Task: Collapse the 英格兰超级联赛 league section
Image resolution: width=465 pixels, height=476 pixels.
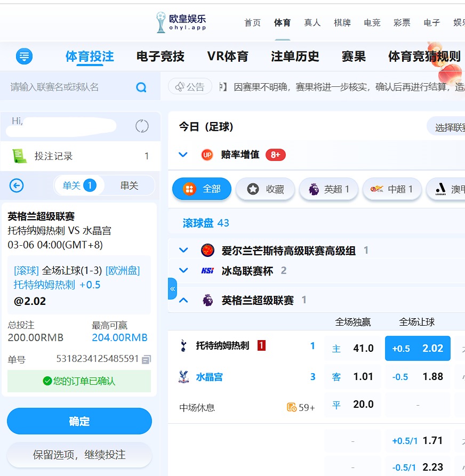Action: pos(183,300)
